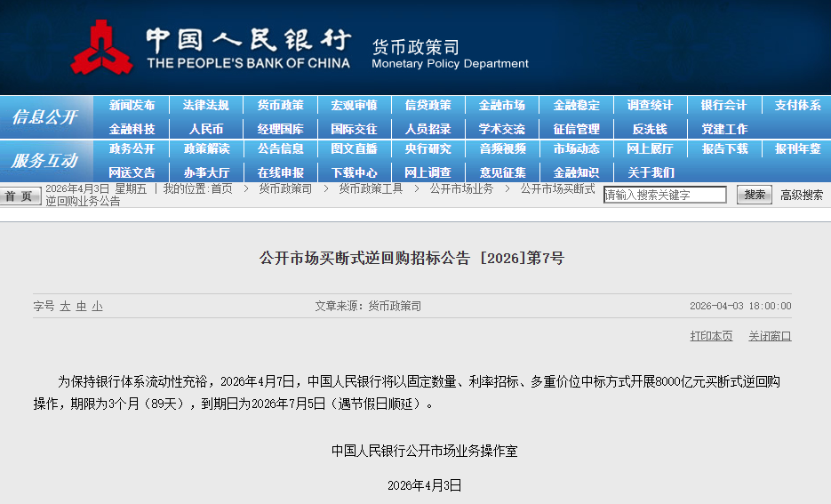Open 在线申报 navigation link

pos(280,172)
